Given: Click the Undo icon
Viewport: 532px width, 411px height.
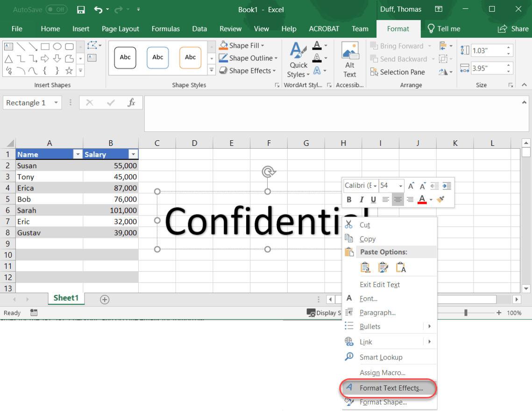Looking at the screenshot, I should [98, 9].
